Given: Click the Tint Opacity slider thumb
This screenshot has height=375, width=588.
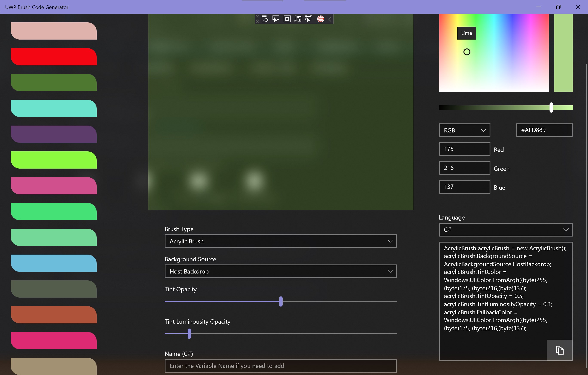Looking at the screenshot, I should [281, 301].
